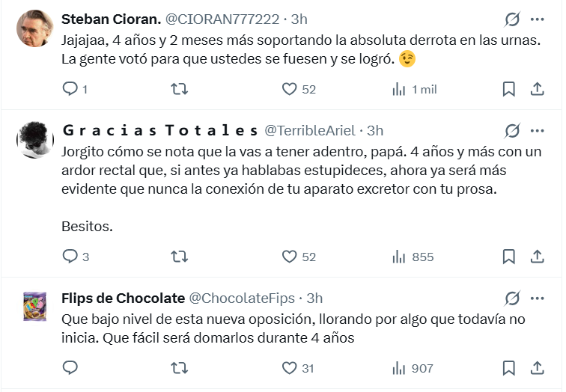View 855 views analytics on Gracias Totales tweet

[x=413, y=257]
